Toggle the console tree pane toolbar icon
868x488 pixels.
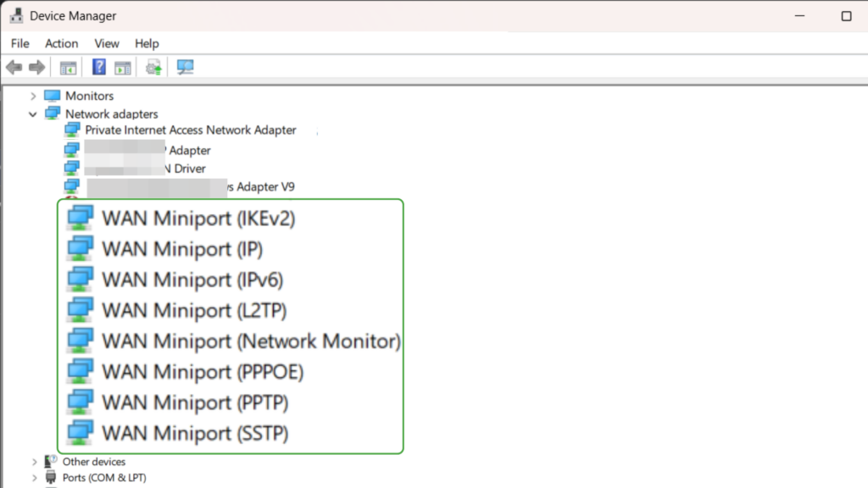click(68, 68)
